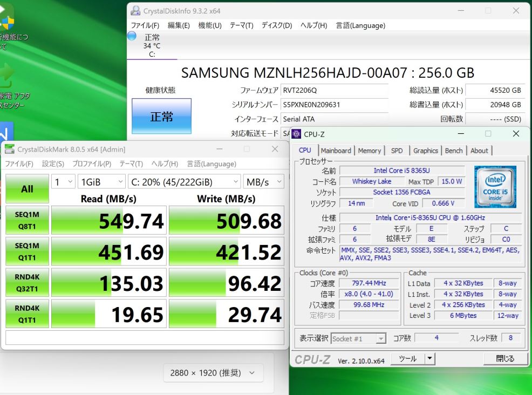Open ディスク(D) menu in CrystalDiskInfo

tap(277, 25)
